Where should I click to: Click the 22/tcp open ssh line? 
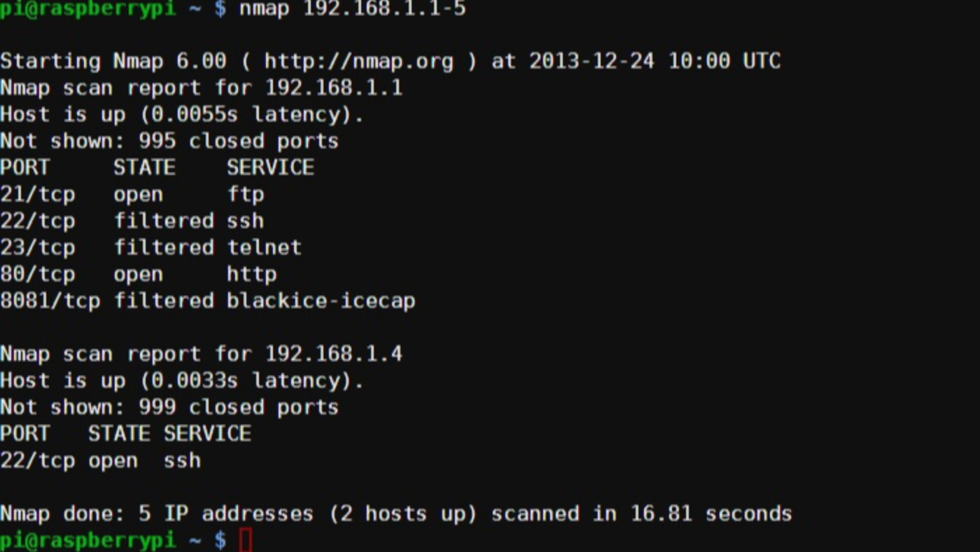(x=101, y=460)
